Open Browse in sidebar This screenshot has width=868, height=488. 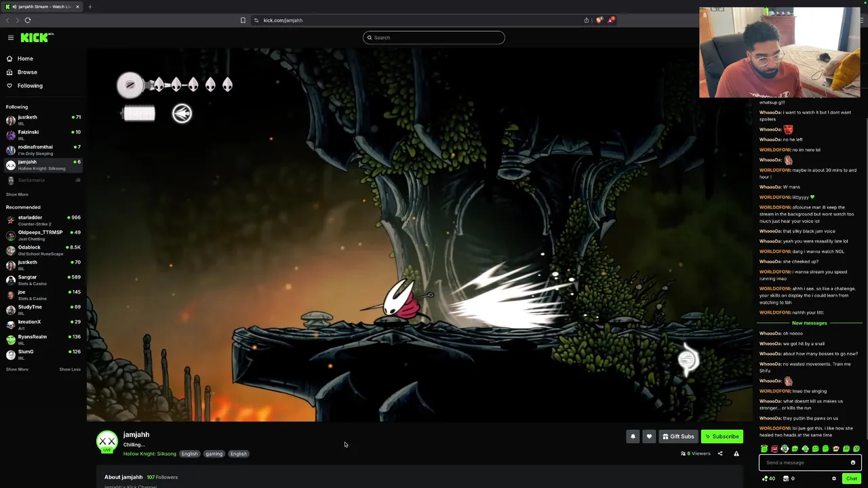[27, 73]
